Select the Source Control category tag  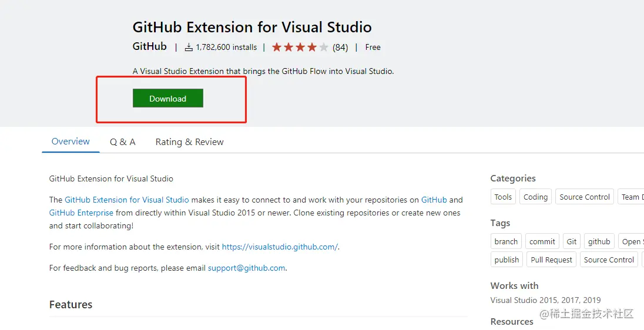point(585,197)
